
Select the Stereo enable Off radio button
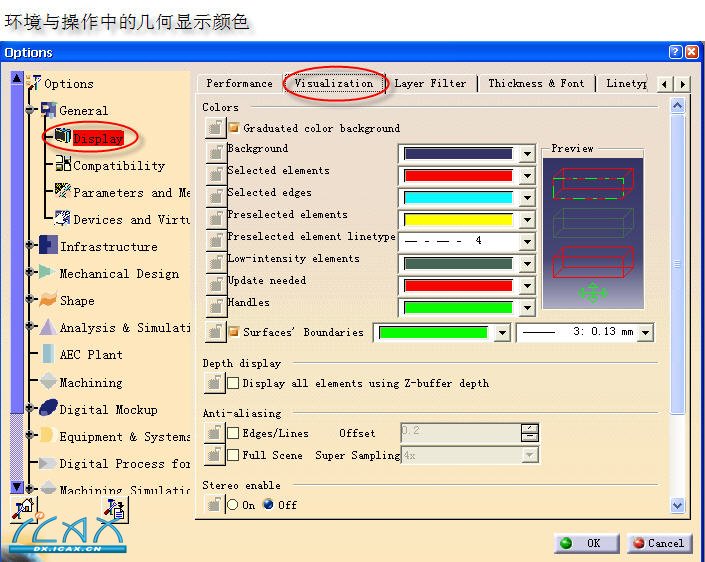pos(268,504)
